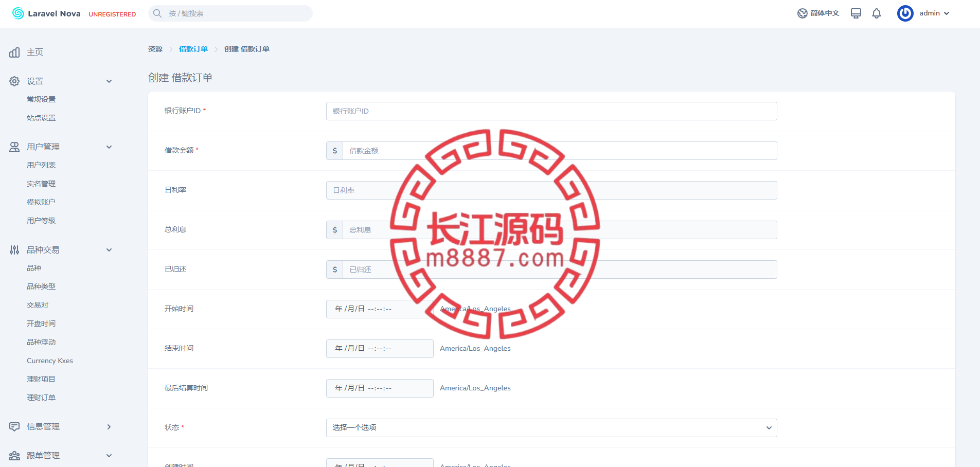Open Currency Kxes menu item

pos(50,361)
